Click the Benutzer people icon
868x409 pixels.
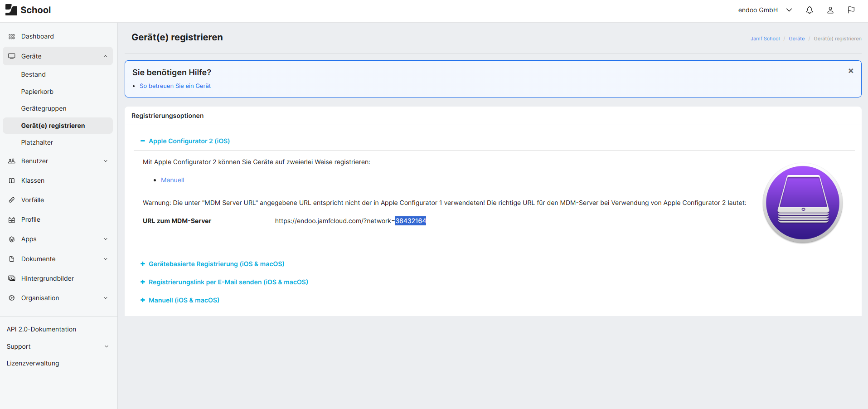click(12, 161)
